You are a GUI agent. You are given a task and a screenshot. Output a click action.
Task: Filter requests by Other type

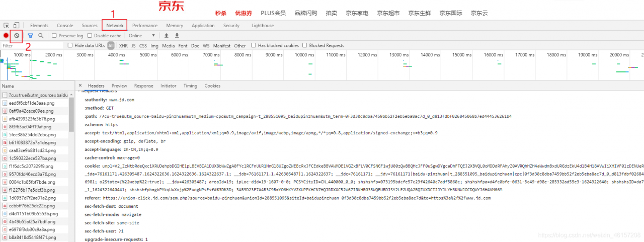[x=240, y=45]
